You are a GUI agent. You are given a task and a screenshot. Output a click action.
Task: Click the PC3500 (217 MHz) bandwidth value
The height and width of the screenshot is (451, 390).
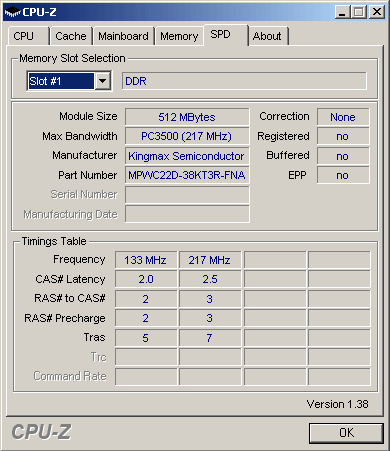point(187,136)
